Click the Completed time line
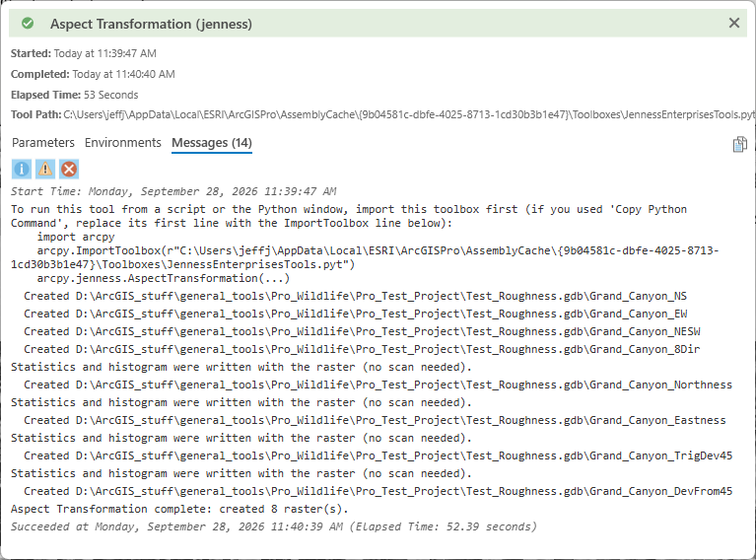The width and height of the screenshot is (756, 560). pos(93,74)
